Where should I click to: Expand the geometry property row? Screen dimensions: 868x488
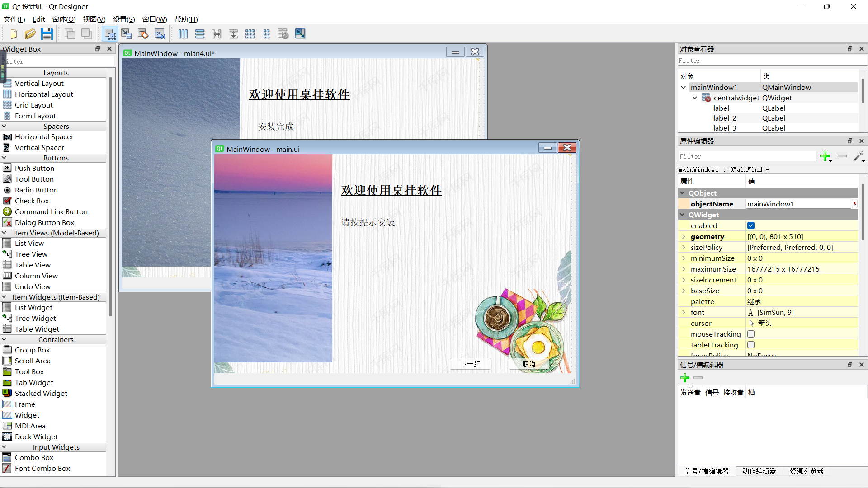[684, 237]
